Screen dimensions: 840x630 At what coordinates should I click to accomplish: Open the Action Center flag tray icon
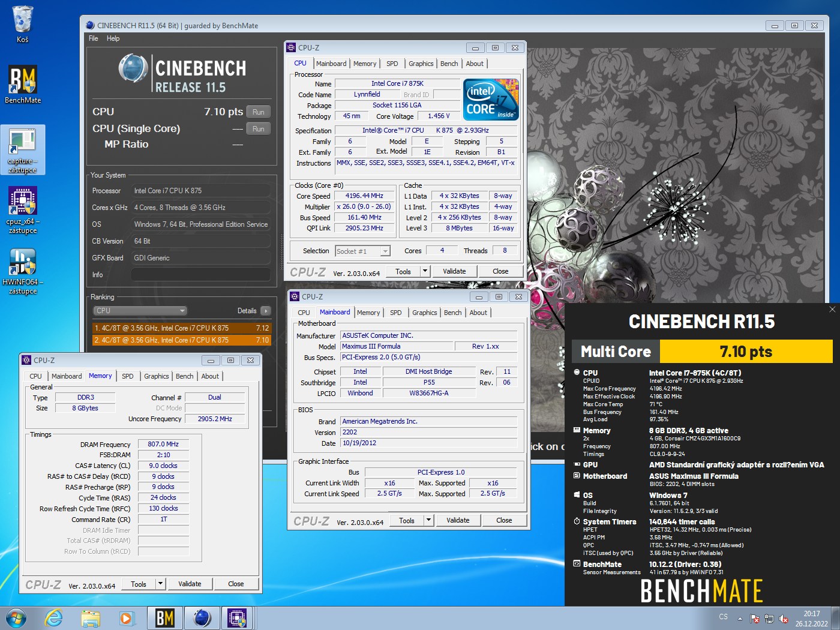click(x=755, y=618)
